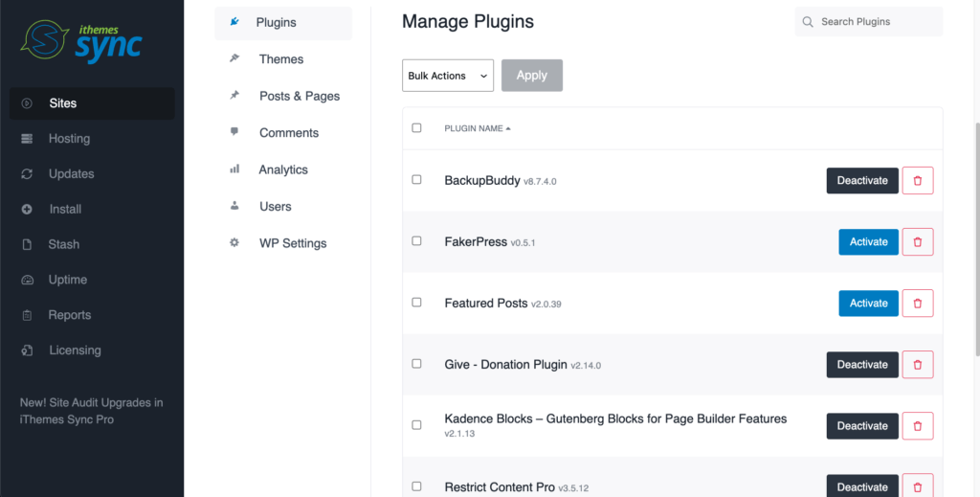Click the Themes pin icon
The width and height of the screenshot is (980, 497).
[x=234, y=58]
